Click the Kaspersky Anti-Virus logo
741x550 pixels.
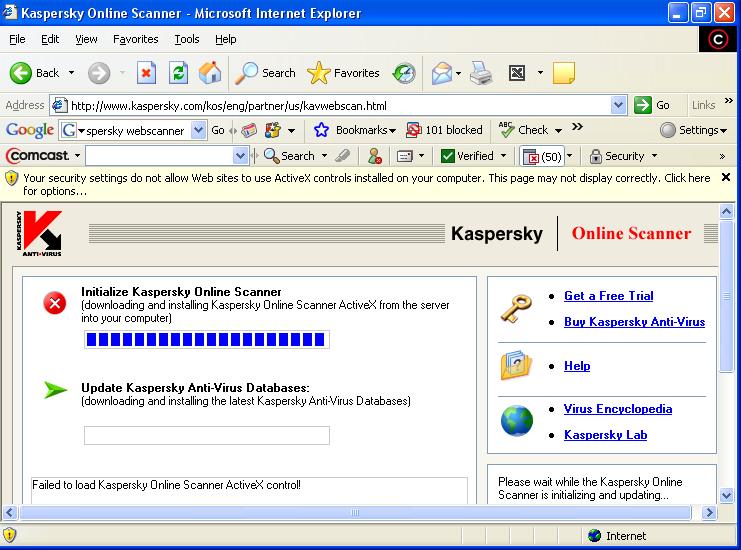39,233
